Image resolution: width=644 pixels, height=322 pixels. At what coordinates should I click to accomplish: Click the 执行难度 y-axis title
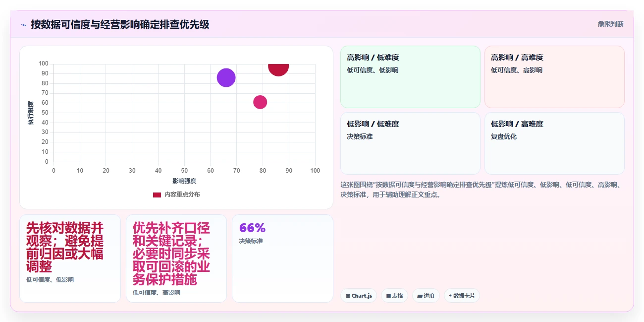click(x=31, y=113)
